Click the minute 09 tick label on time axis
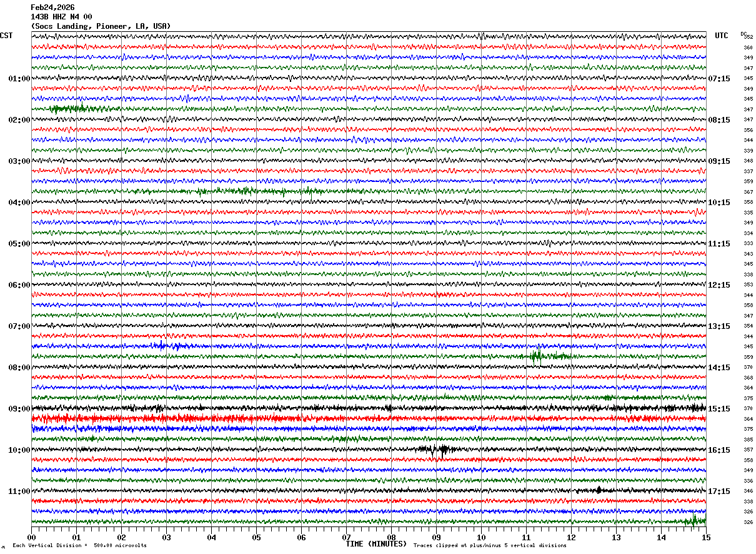The width and height of the screenshot is (756, 554). [436, 537]
